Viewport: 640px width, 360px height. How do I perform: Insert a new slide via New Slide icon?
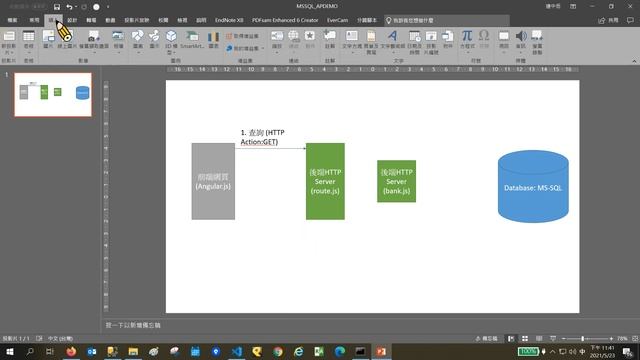tap(9, 37)
